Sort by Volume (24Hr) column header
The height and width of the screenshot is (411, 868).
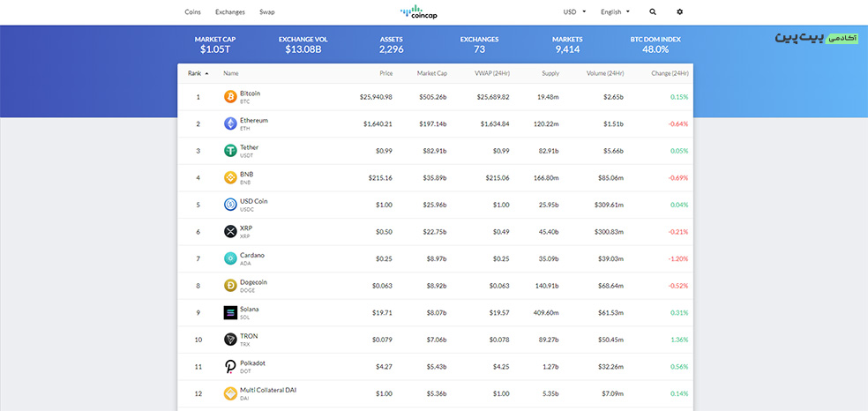point(605,73)
